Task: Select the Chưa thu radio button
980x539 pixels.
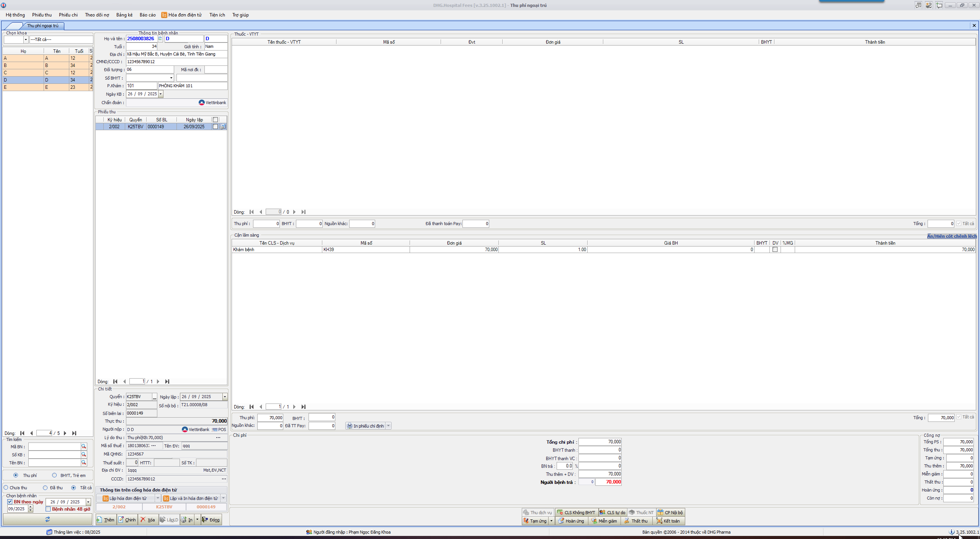Action: 6,487
